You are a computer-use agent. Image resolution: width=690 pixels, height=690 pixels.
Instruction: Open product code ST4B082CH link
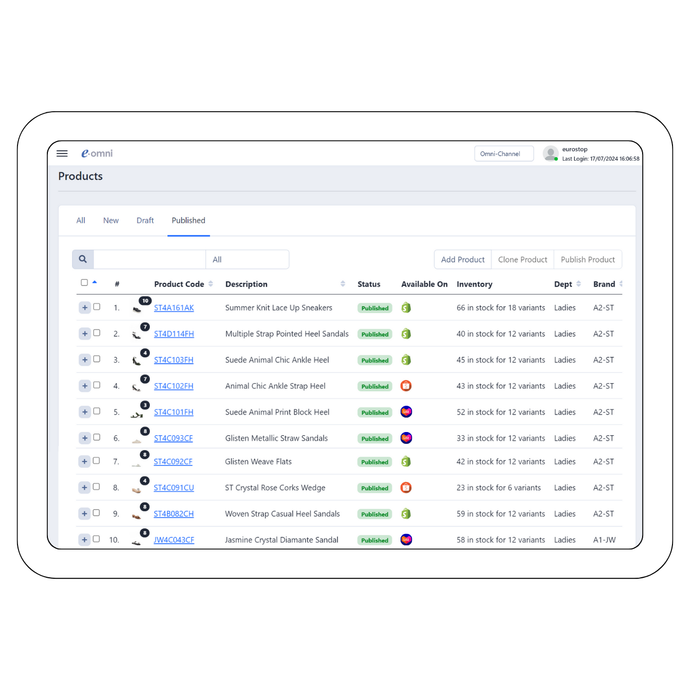[174, 514]
